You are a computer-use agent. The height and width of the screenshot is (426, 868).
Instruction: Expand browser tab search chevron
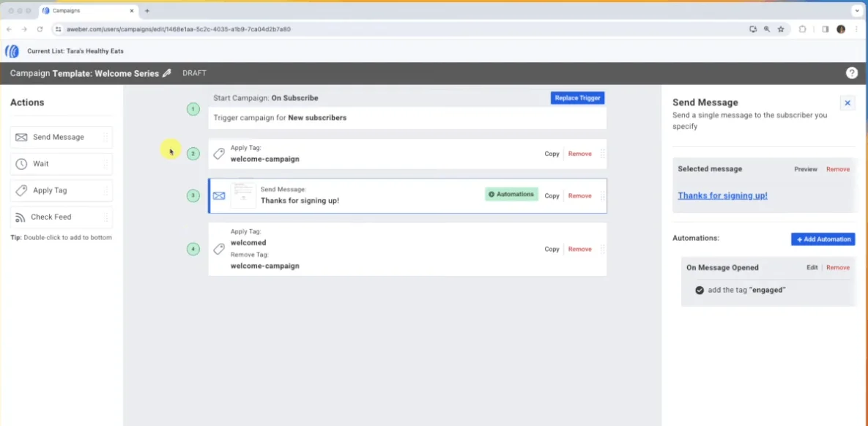[x=857, y=10]
